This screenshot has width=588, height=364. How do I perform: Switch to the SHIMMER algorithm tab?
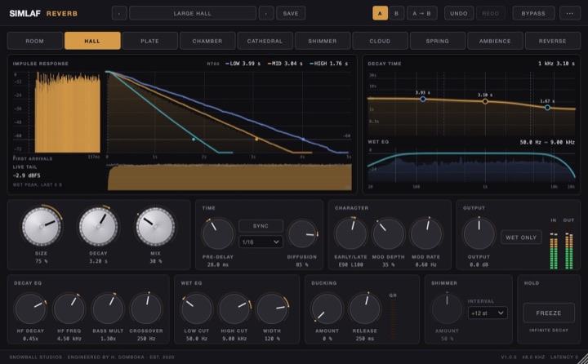tap(323, 41)
